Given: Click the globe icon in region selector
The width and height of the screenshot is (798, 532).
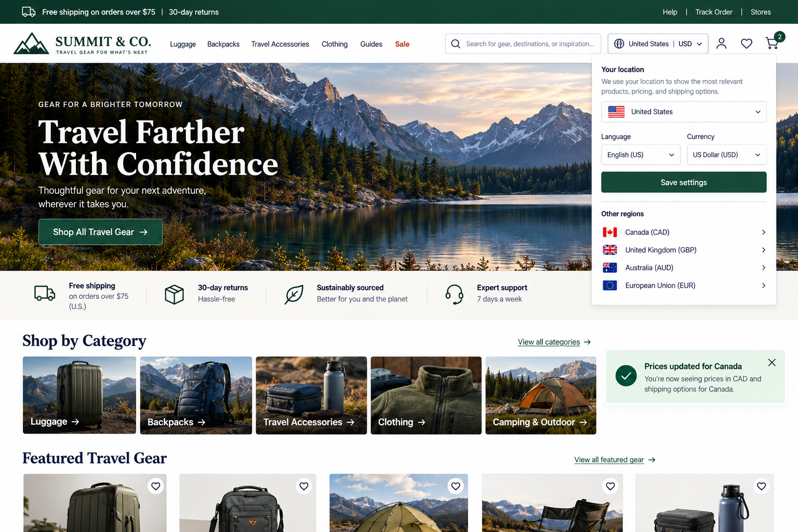Looking at the screenshot, I should [x=619, y=44].
